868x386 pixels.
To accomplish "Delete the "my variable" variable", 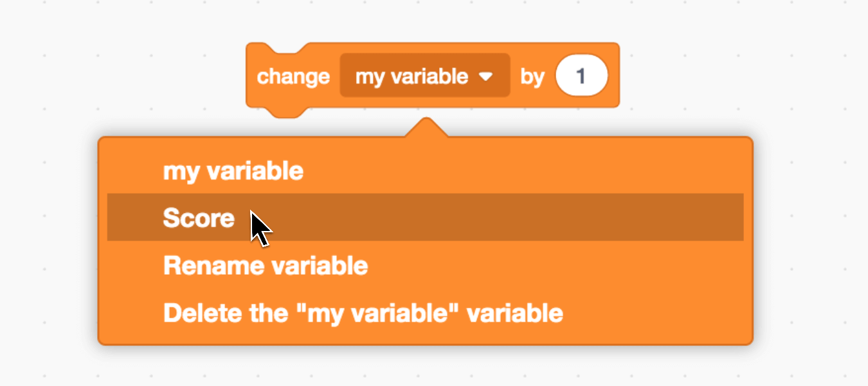I will (363, 313).
